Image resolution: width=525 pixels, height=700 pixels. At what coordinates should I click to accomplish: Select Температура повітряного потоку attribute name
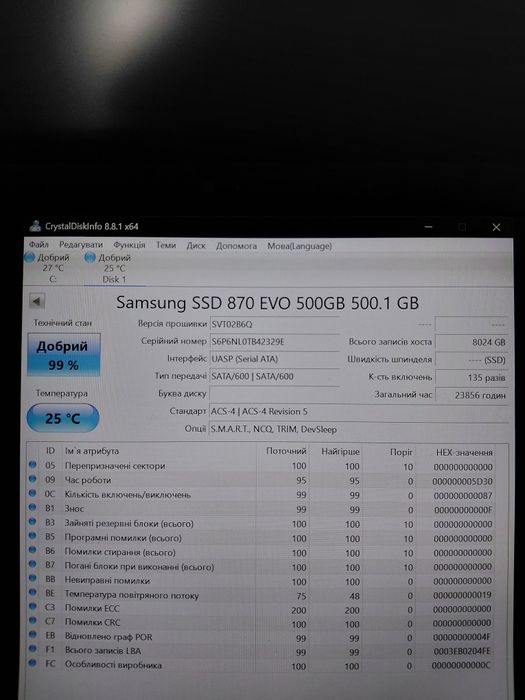click(x=132, y=595)
